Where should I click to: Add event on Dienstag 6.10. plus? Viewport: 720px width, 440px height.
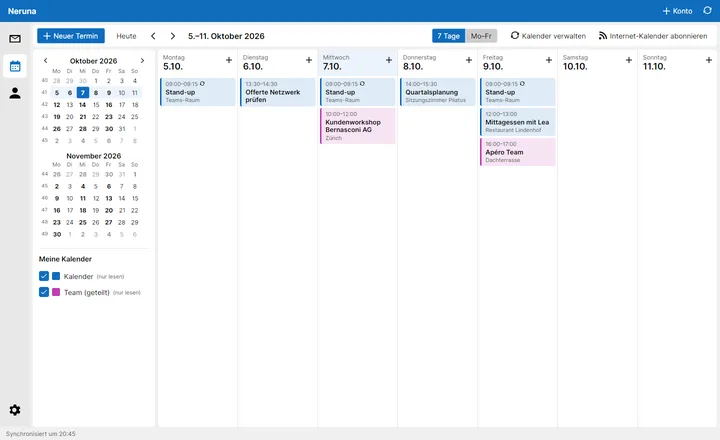point(309,60)
